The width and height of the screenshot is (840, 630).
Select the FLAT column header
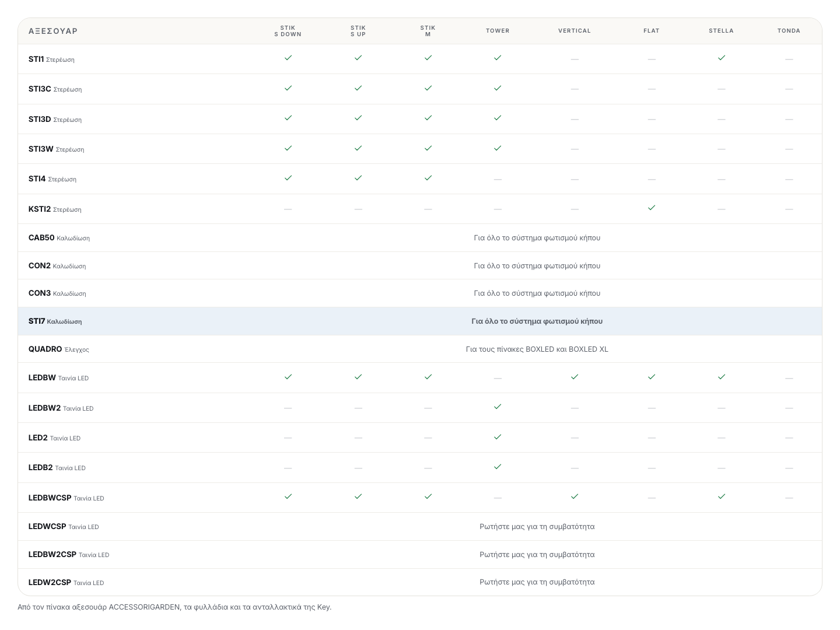(652, 31)
